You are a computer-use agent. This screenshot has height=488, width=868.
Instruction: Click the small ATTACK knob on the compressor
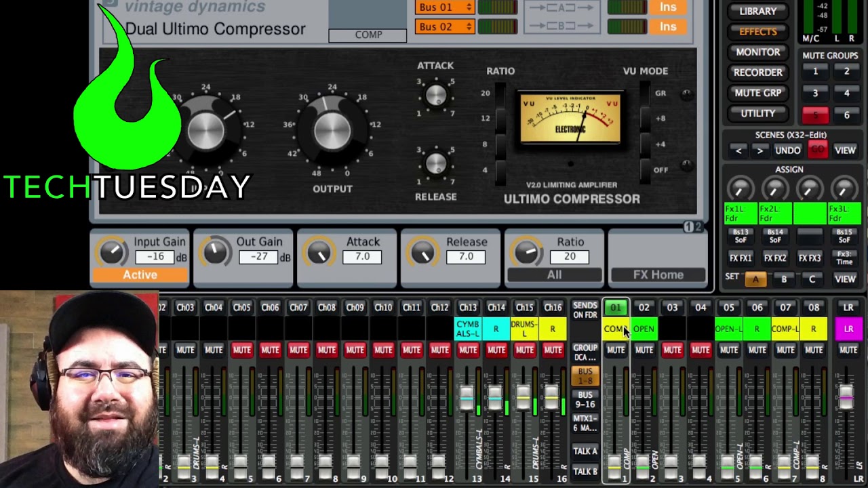(435, 95)
